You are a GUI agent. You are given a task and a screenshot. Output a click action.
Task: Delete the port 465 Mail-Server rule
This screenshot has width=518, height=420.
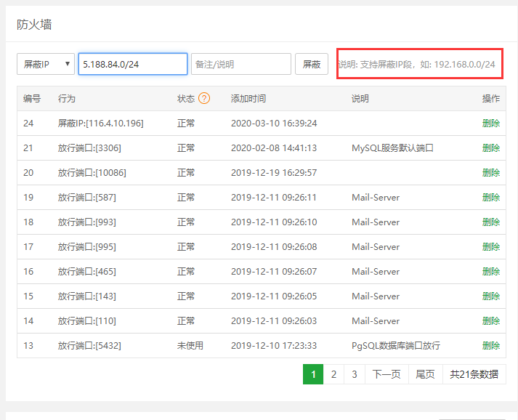click(x=490, y=272)
